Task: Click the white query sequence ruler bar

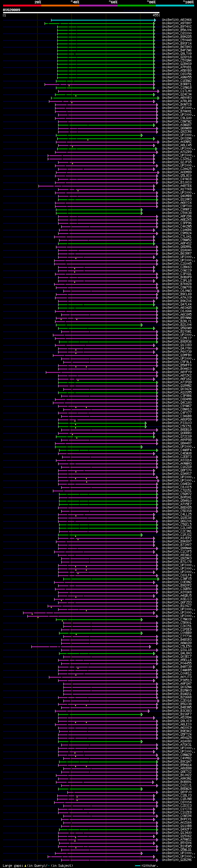Action: coord(81,12)
